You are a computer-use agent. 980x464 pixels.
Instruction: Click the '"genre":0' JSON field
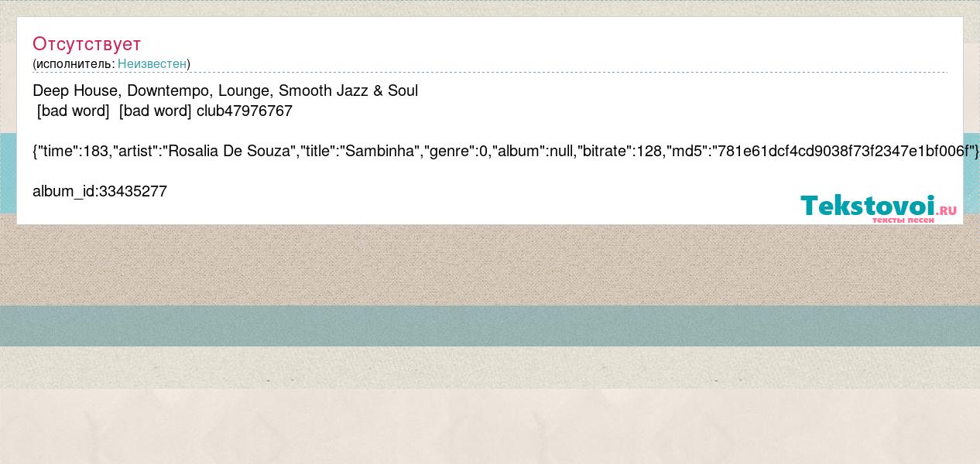click(x=457, y=151)
